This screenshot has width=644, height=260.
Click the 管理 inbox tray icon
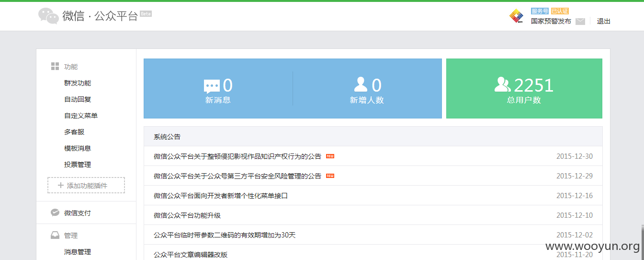(x=55, y=236)
